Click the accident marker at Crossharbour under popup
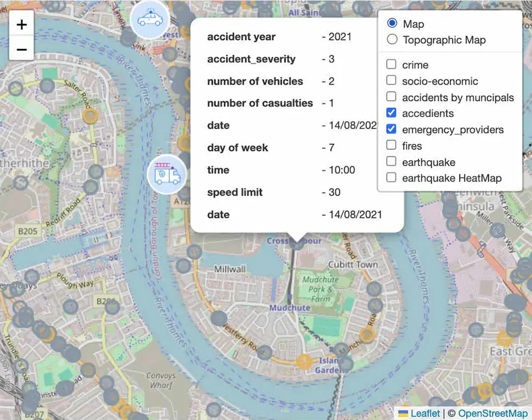Viewport: 532px width, 420px height. pos(297,243)
